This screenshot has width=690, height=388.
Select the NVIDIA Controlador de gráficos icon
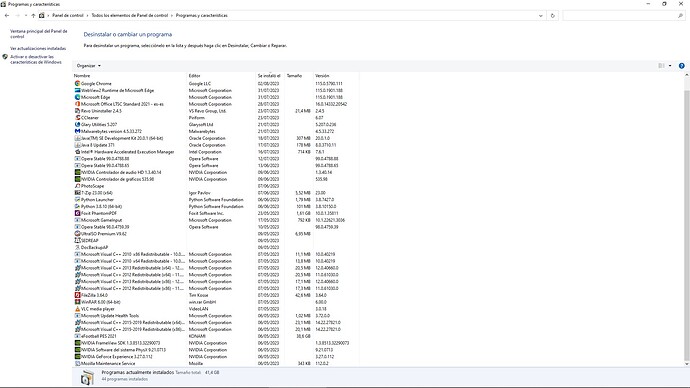point(77,179)
